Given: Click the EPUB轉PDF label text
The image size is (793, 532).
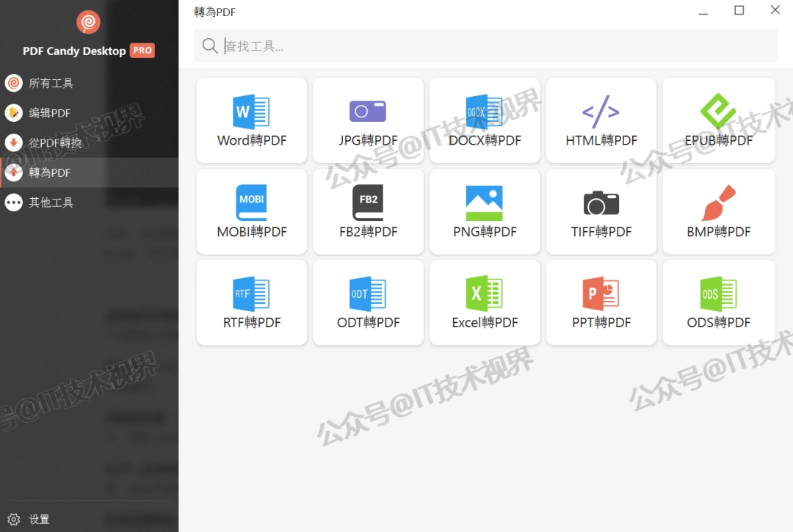Looking at the screenshot, I should tap(719, 140).
